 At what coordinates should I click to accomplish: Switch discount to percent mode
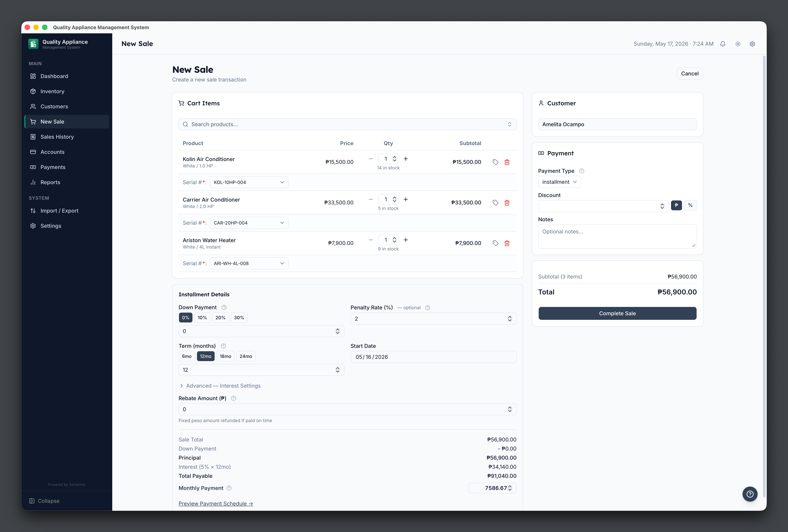[x=690, y=205]
